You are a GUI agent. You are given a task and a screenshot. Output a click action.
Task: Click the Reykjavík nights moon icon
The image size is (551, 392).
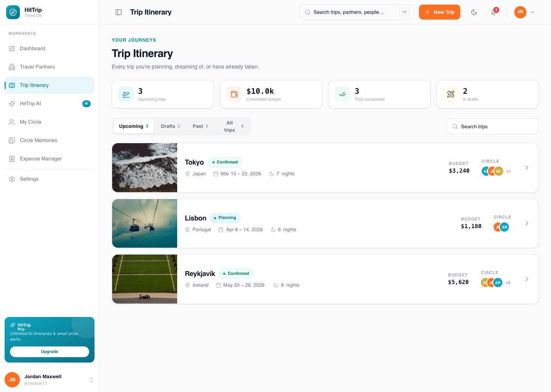point(276,285)
